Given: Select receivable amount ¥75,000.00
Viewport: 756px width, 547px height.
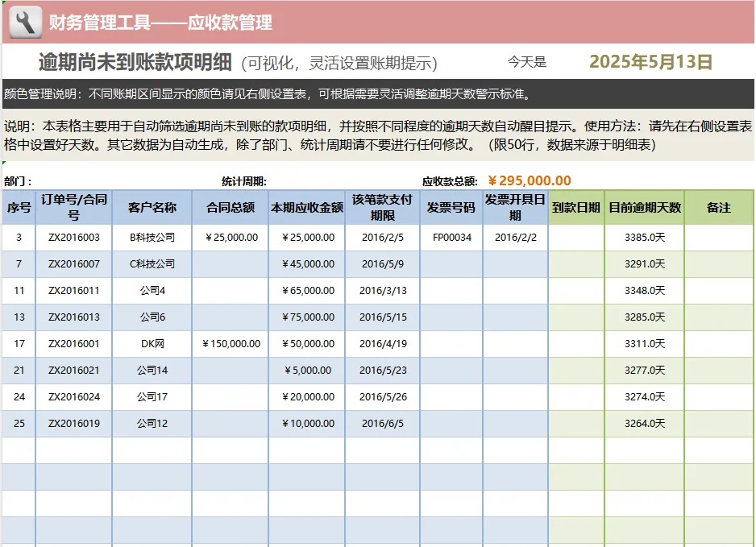Looking at the screenshot, I should click(308, 317).
